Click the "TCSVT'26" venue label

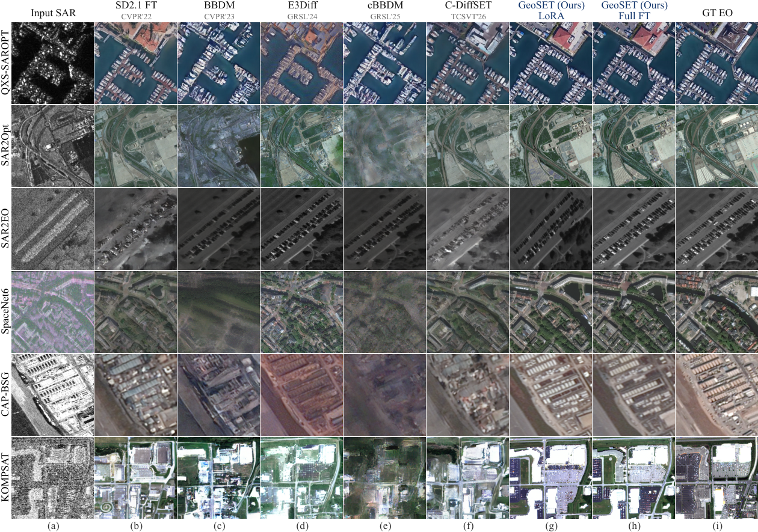[x=467, y=16]
